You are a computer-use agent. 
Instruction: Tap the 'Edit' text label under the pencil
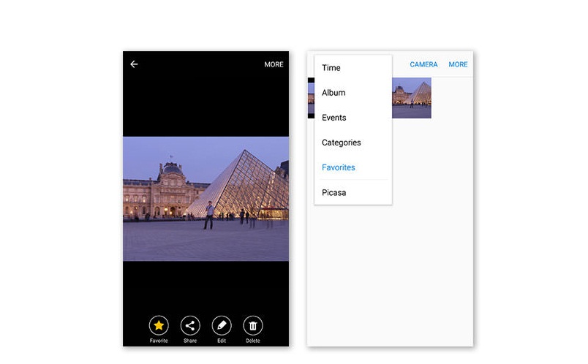coord(222,341)
